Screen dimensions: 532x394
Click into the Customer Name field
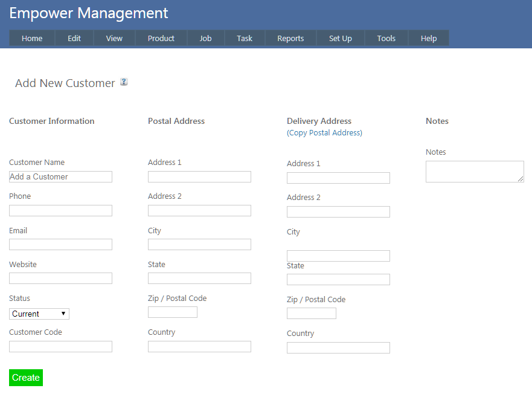[60, 176]
